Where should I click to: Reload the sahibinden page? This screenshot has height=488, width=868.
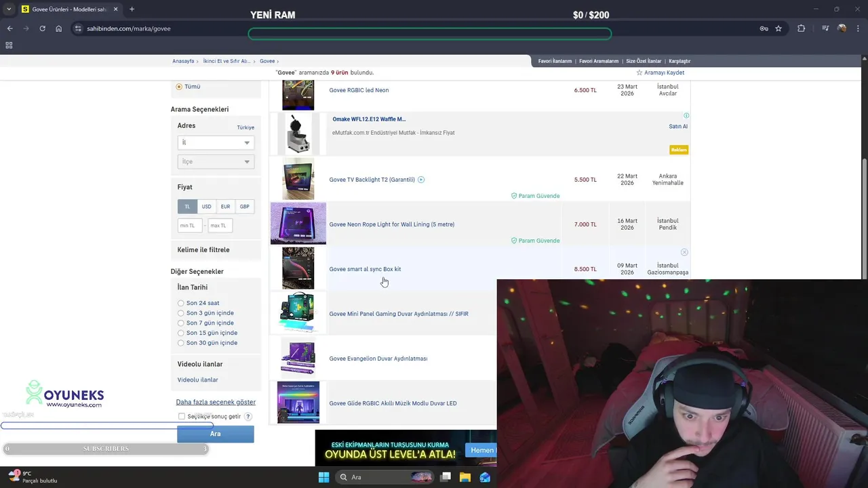pyautogui.click(x=42, y=28)
